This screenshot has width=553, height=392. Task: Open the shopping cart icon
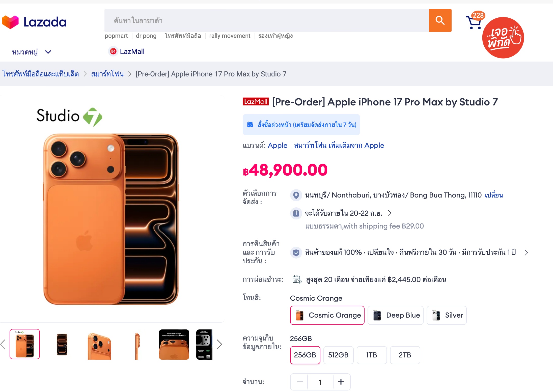474,23
